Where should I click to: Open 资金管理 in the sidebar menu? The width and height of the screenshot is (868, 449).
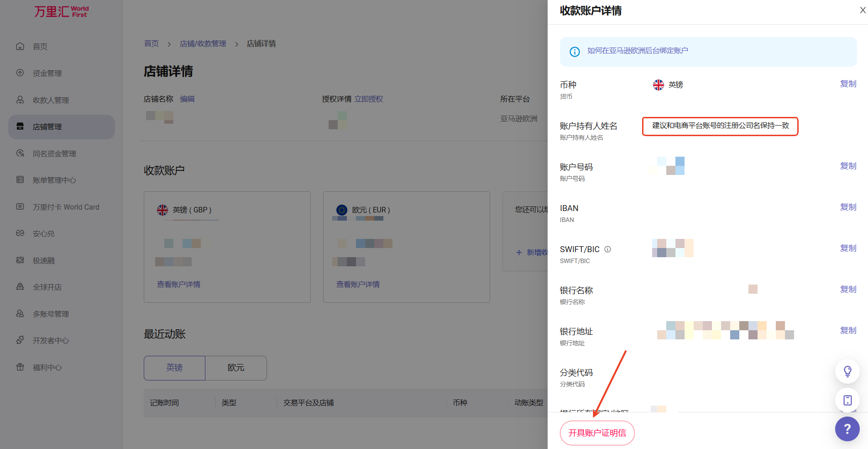(47, 73)
